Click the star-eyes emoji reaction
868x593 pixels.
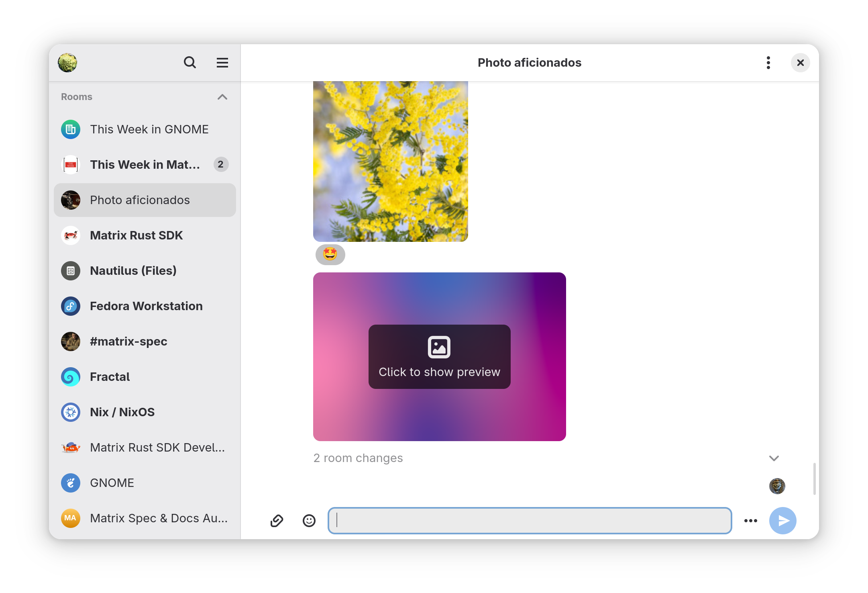pos(330,254)
